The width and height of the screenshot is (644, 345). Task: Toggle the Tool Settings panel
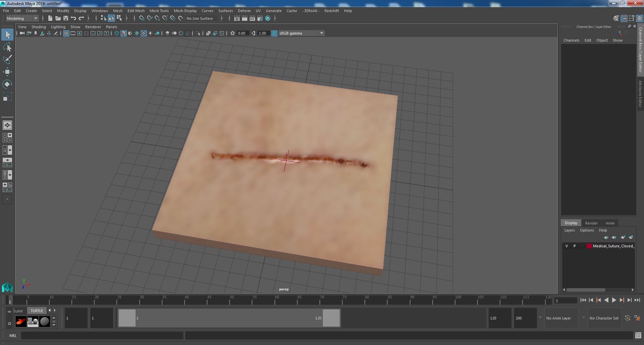(632, 18)
